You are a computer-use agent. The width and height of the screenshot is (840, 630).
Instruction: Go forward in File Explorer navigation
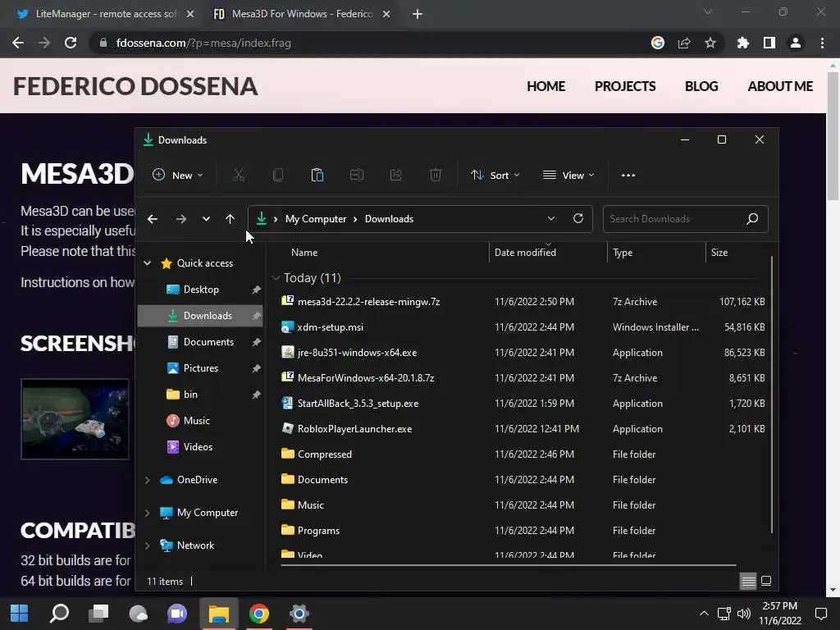click(x=181, y=218)
